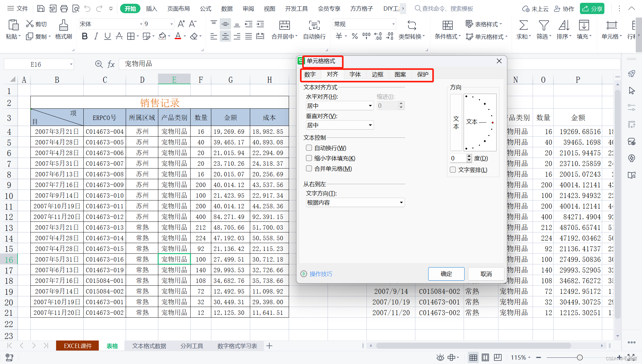The height and width of the screenshot is (364, 642).
Task: Enable the 自动换行(W) checkbox in dialog
Action: 309,148
